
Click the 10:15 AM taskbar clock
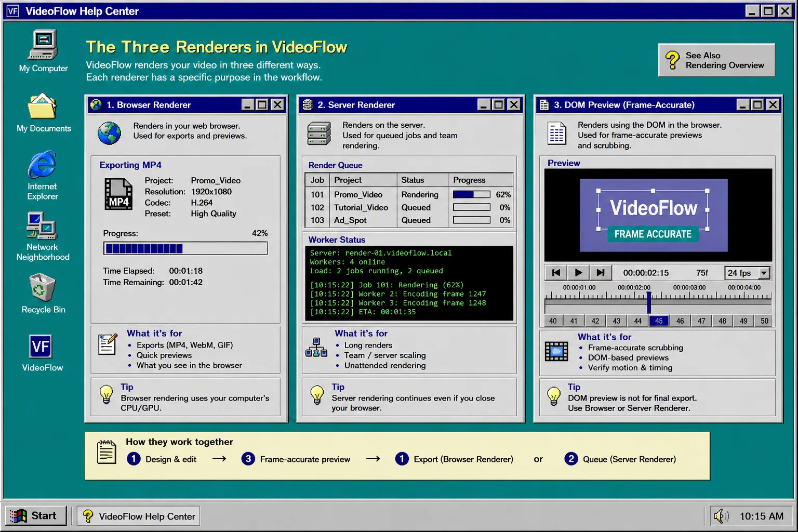coord(761,516)
